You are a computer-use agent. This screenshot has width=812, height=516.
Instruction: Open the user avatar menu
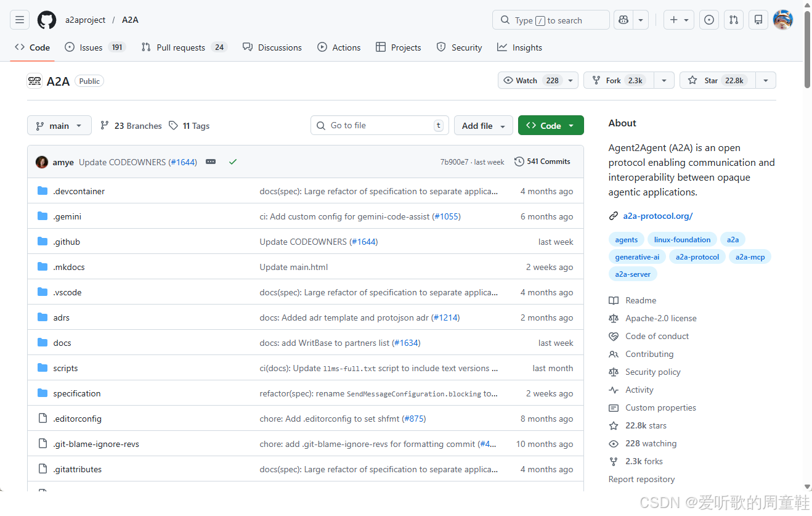point(783,20)
